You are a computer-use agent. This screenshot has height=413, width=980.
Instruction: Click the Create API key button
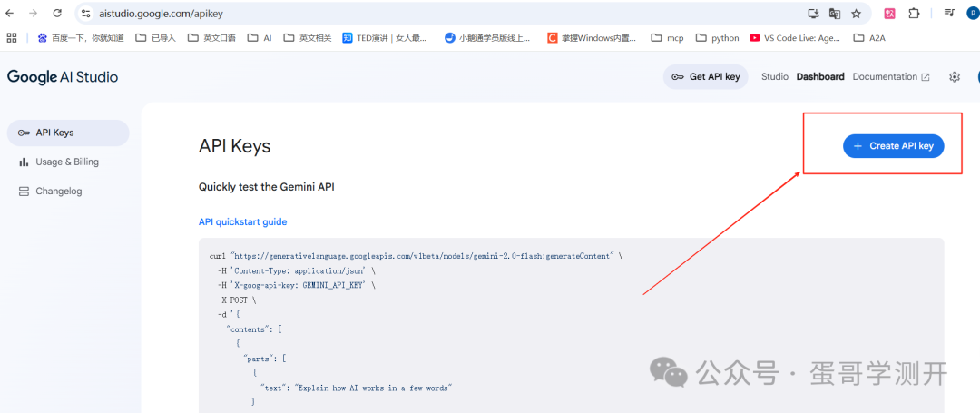(893, 146)
